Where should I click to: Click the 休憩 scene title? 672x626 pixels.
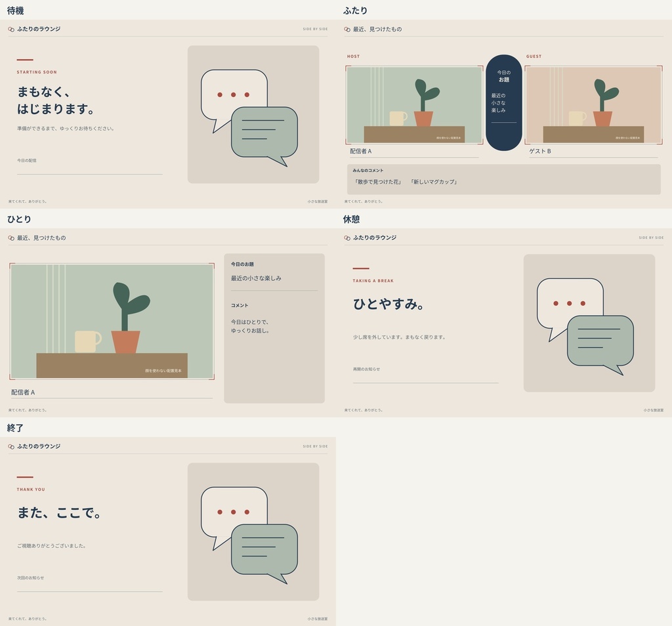tap(352, 219)
